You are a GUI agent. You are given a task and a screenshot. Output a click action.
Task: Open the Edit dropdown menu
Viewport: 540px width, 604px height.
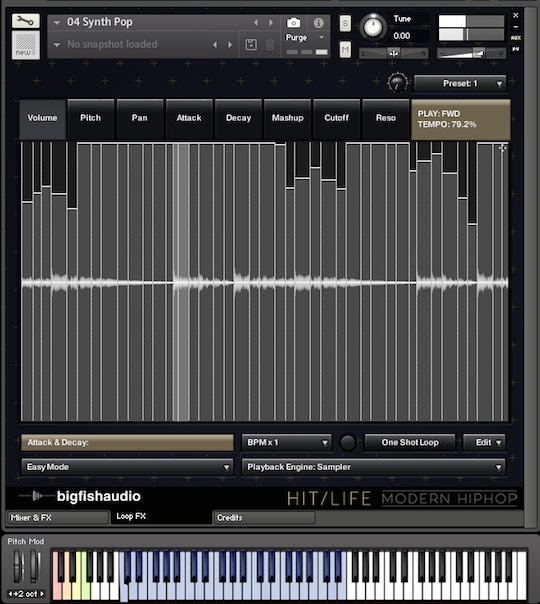[x=484, y=443]
